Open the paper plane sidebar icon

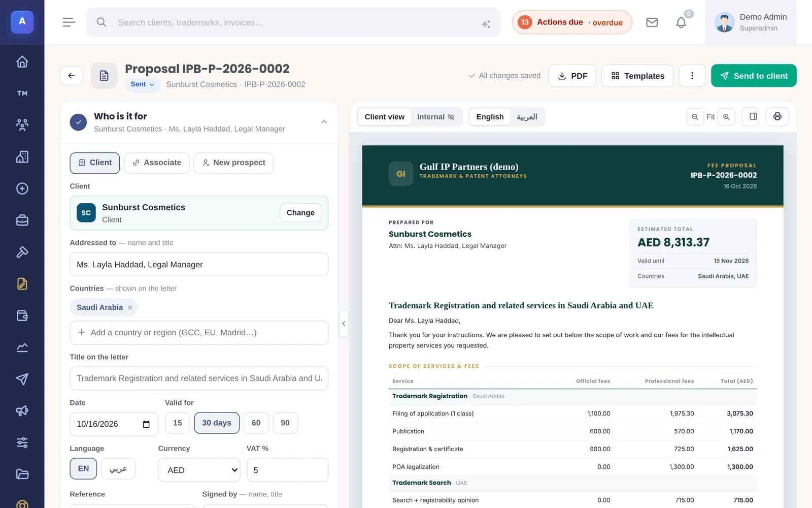pyautogui.click(x=22, y=379)
